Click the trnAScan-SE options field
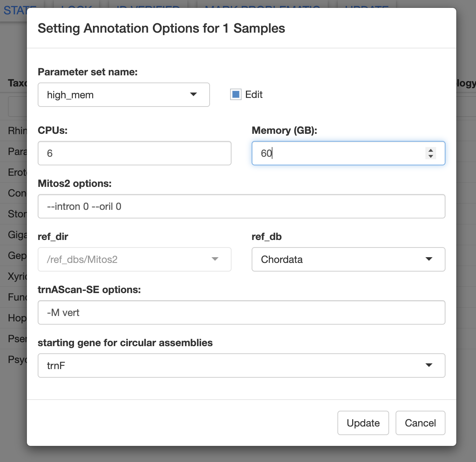Image resolution: width=476 pixels, height=462 pixels. (x=242, y=312)
